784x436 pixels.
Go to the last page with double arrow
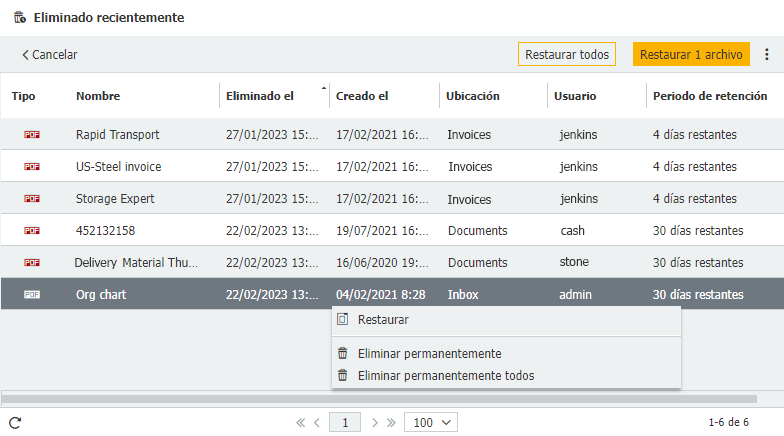click(x=391, y=423)
